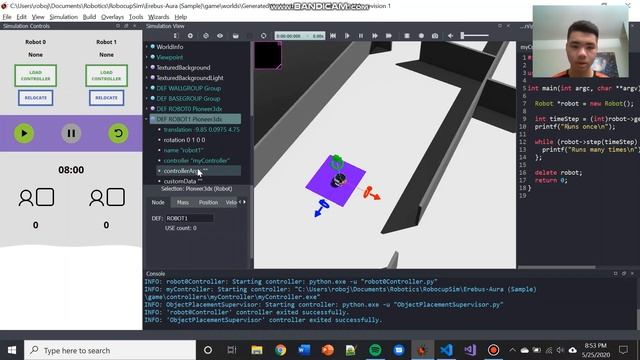This screenshot has width=640, height=360.
Task: Open the Simulation menu
Action: 64,17
